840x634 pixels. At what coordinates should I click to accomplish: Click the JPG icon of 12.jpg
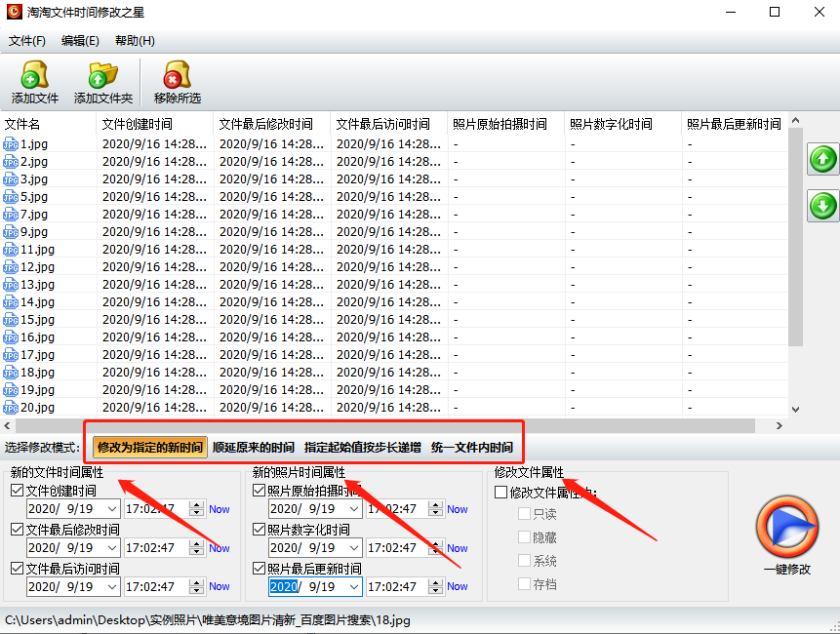[11, 267]
